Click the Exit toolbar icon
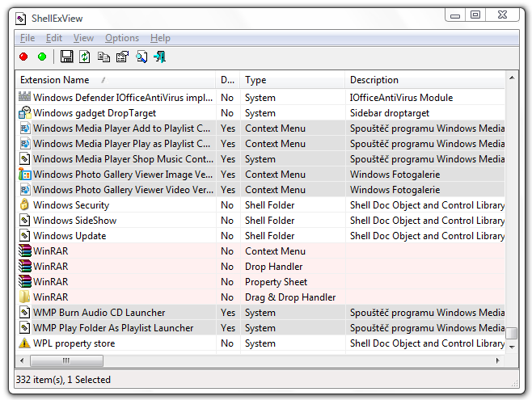Screen dimensions: 532x400 click(160, 57)
